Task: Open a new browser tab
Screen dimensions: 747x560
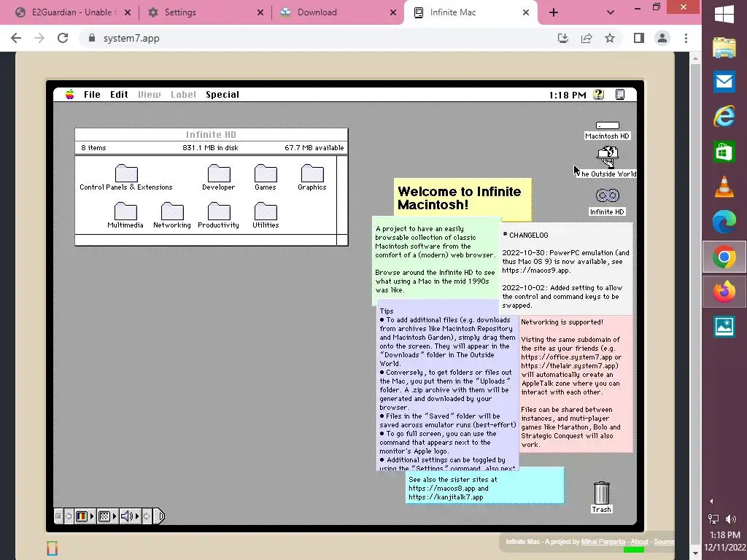Action: 553,12
